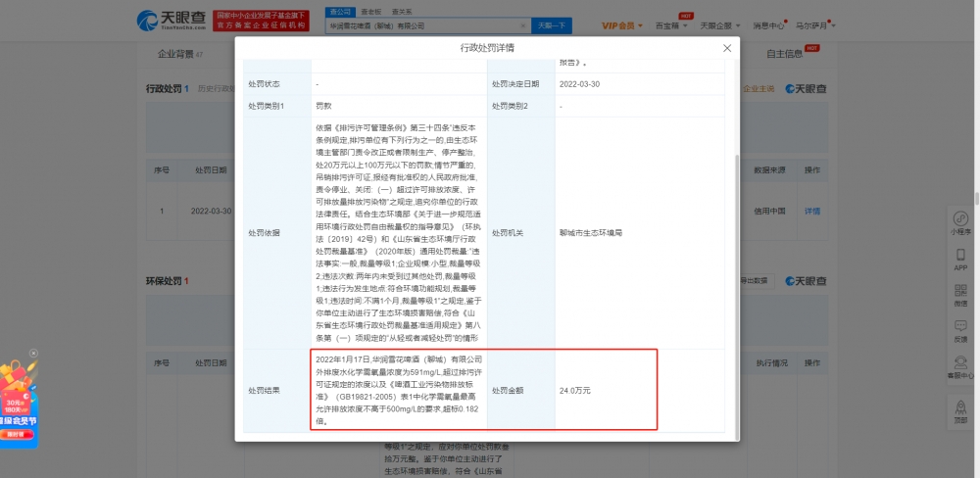Click the 天眼一下 search button
The image size is (980, 478).
pos(551,25)
